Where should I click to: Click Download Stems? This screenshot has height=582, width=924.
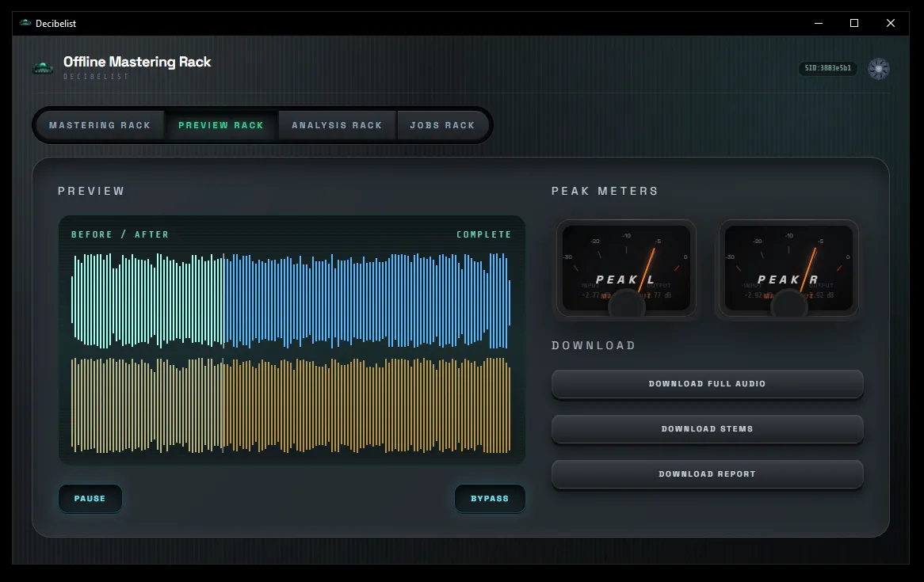click(707, 429)
